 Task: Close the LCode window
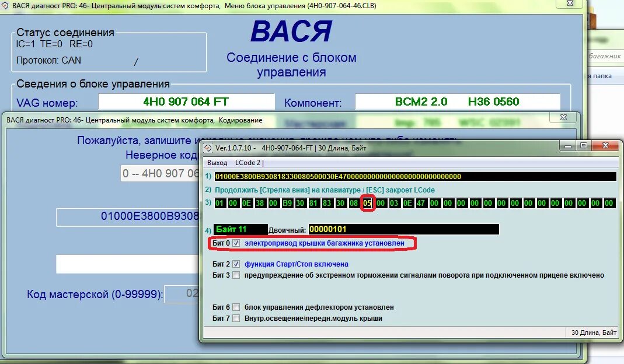click(x=605, y=146)
